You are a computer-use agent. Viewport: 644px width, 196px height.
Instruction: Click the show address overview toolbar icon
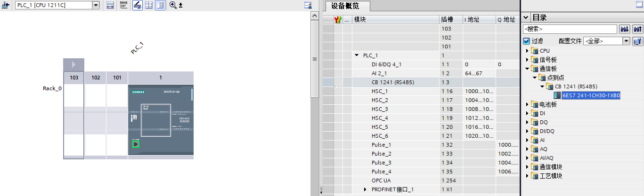click(110, 5)
